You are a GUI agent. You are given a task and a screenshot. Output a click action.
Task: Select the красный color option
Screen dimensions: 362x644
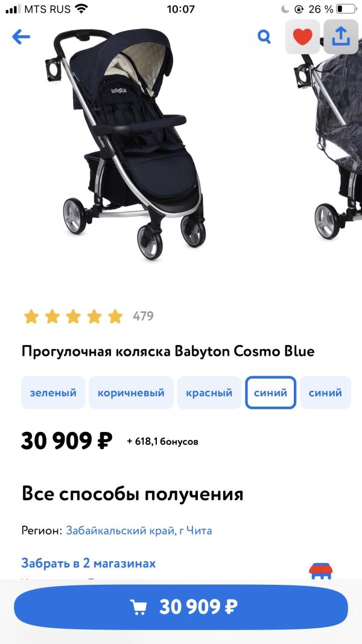[x=209, y=393]
